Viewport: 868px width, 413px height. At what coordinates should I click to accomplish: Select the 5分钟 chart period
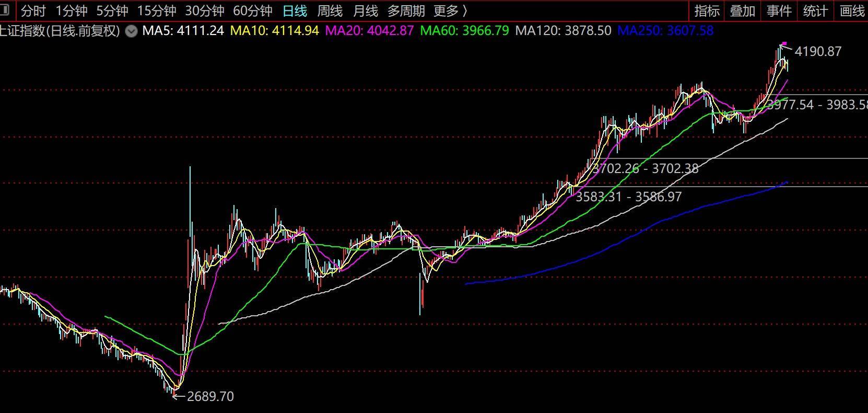point(112,10)
